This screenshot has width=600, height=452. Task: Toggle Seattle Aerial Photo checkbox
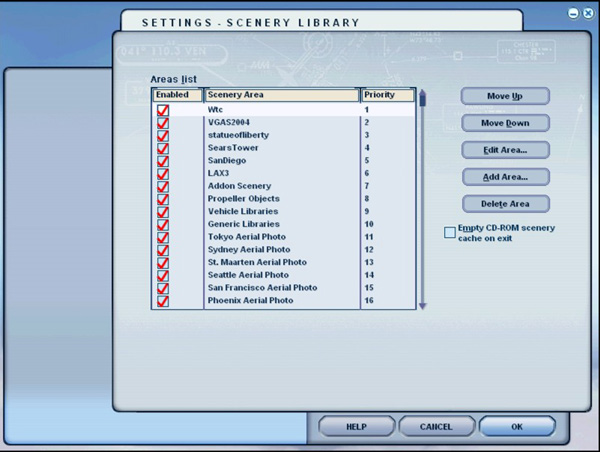tap(163, 275)
